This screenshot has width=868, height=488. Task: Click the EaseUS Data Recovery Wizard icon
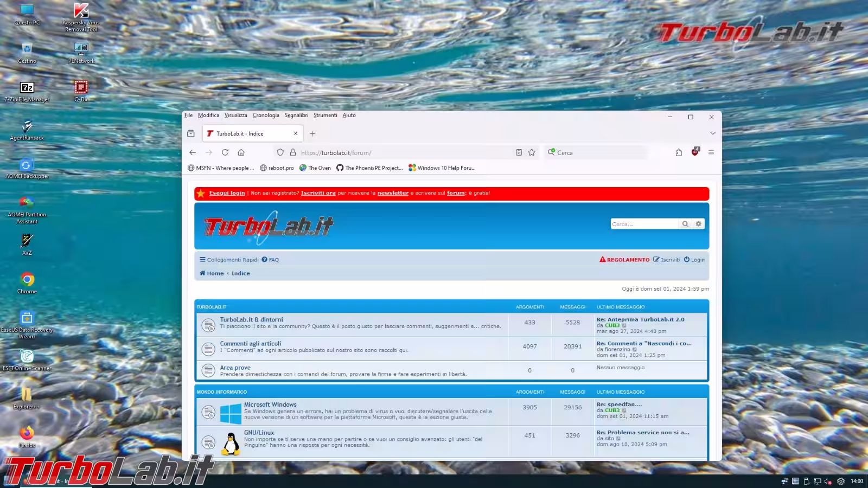click(x=27, y=325)
